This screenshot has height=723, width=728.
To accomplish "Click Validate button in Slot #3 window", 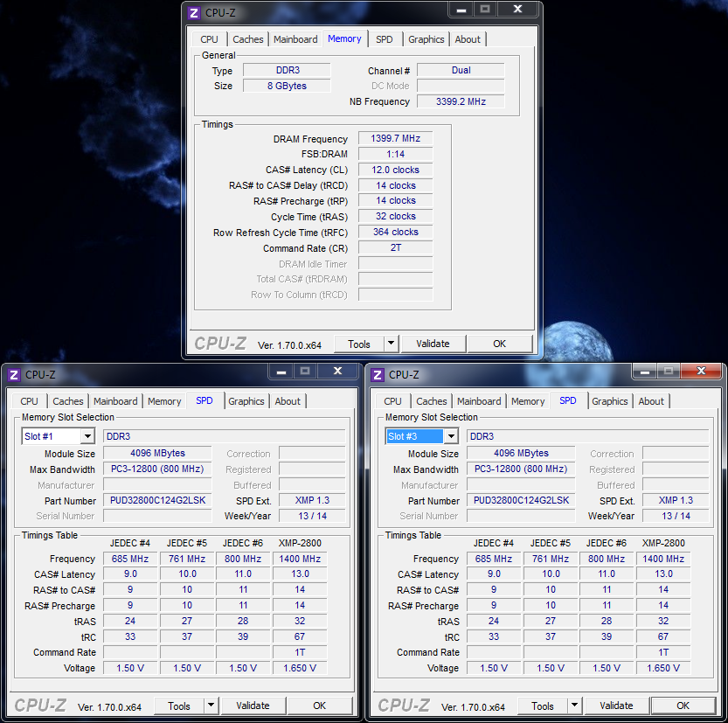I will tap(616, 706).
